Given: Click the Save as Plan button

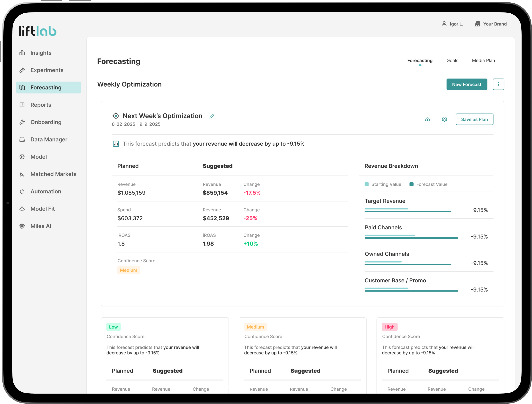Looking at the screenshot, I should click(474, 119).
